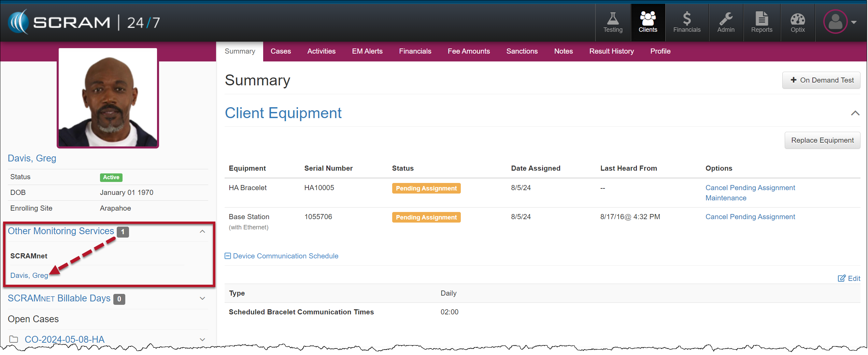Switch to the EM Alerts tab
The height and width of the screenshot is (355, 868).
(x=367, y=51)
